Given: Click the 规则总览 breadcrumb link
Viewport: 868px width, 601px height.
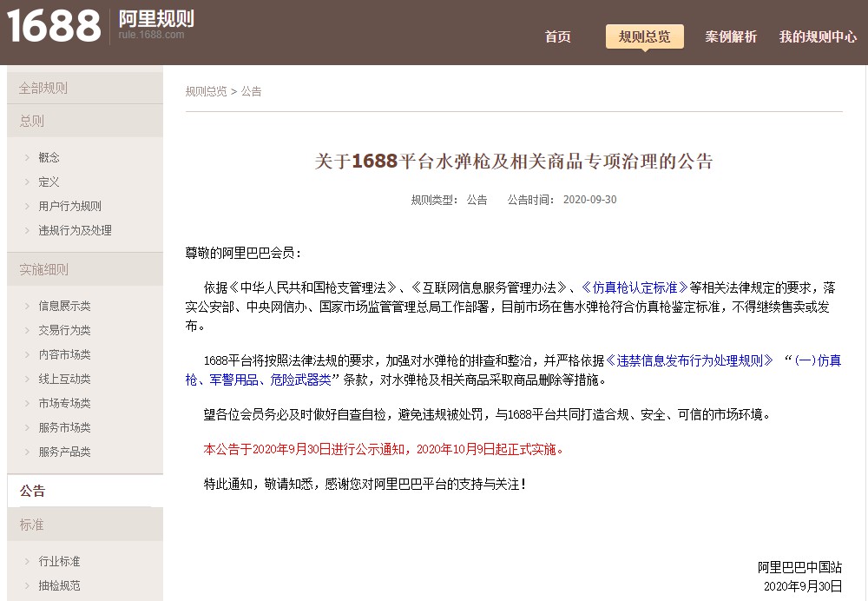Looking at the screenshot, I should click(x=206, y=91).
